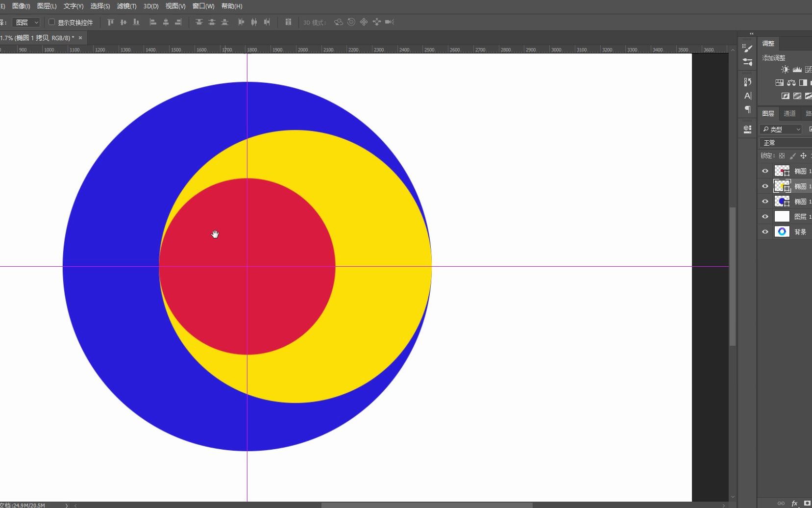The width and height of the screenshot is (812, 508).
Task: Click the distribute right edges icon
Action: pos(267,22)
